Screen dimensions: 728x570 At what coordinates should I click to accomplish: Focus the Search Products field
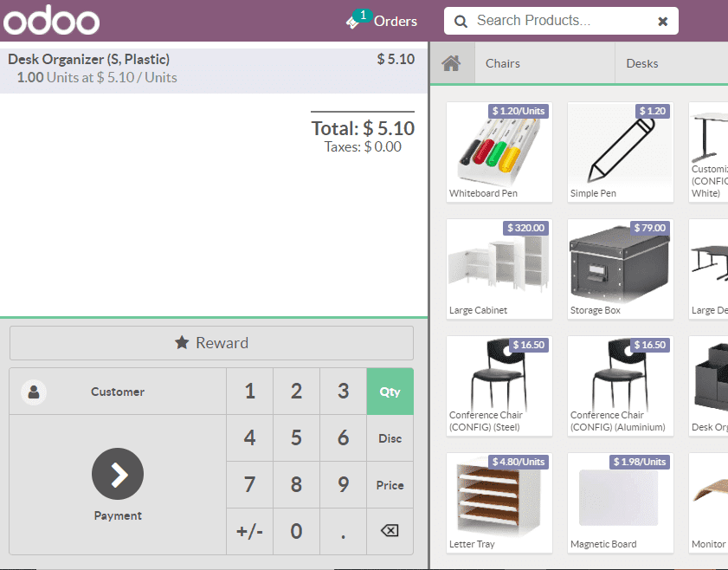561,21
